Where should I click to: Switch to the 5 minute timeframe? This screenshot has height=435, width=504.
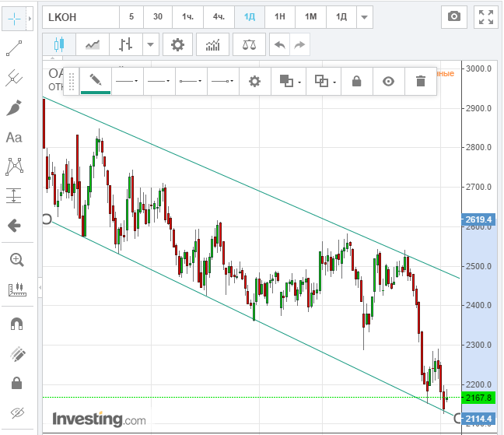pos(131,17)
